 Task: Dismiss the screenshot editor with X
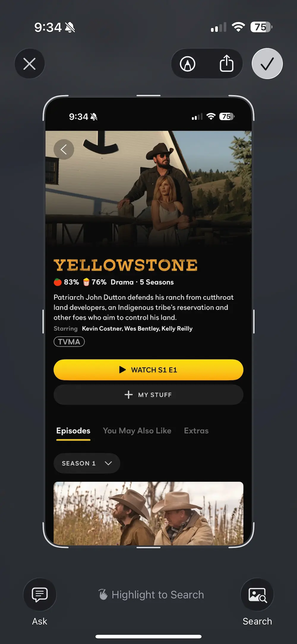[30, 63]
